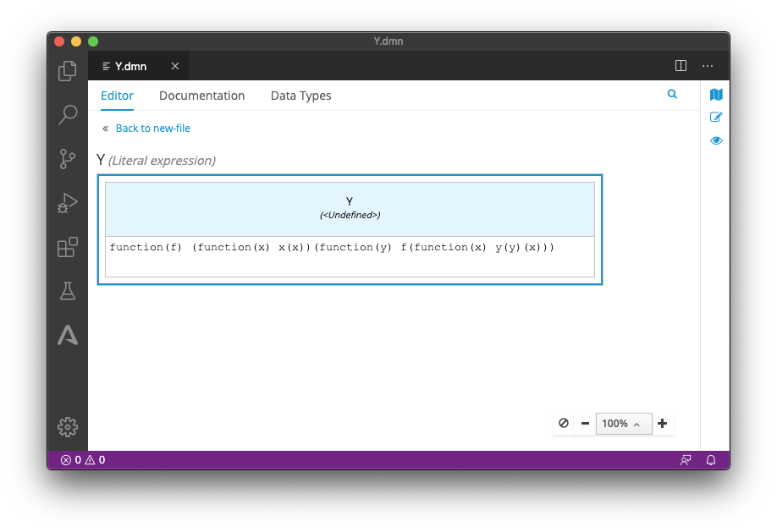Image resolution: width=777 pixels, height=532 pixels.
Task: Toggle the Preview eye icon panel
Action: click(x=716, y=140)
